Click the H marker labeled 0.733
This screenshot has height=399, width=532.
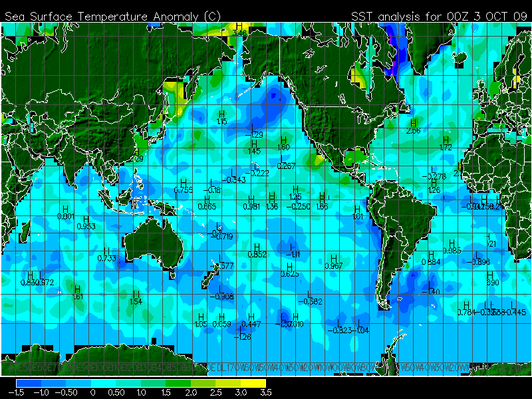tap(106, 251)
